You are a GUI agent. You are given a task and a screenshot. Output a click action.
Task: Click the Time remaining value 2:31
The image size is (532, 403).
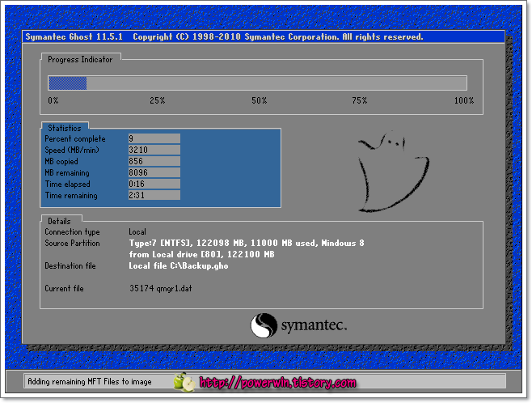tap(154, 195)
